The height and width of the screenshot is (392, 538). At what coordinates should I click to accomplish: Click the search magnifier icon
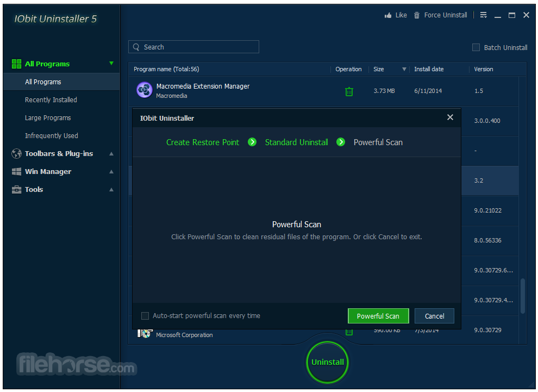(136, 47)
